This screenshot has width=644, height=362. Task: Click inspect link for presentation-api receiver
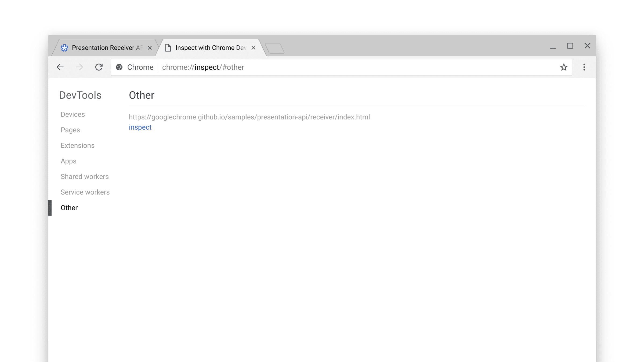pos(140,127)
